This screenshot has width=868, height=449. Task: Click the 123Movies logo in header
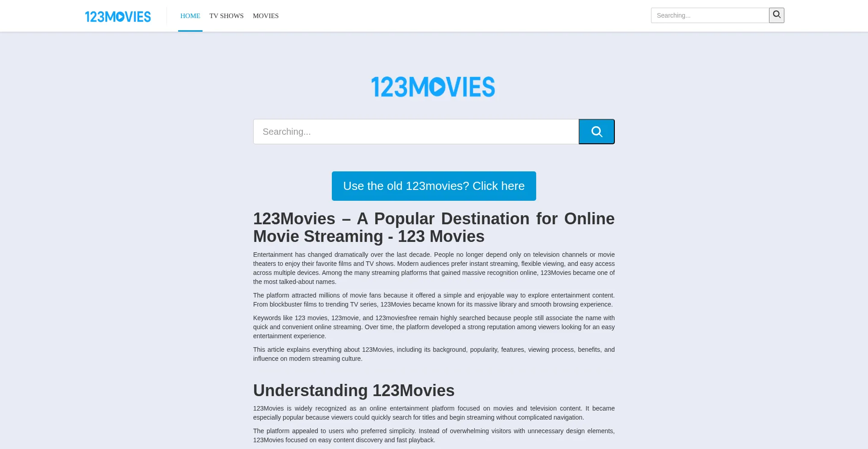(x=118, y=16)
